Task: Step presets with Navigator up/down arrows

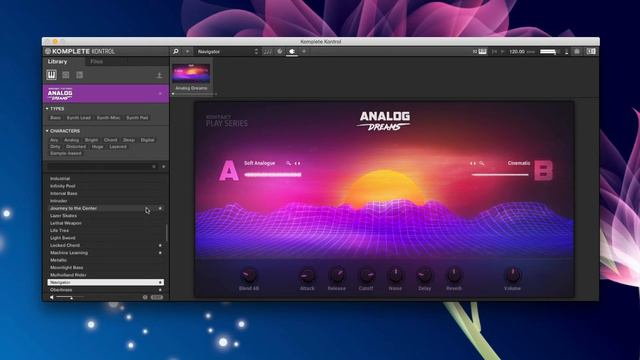Action: coord(256,51)
